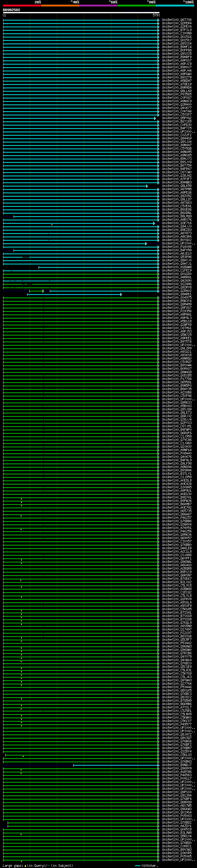Image resolution: width=197 pixels, height=868 pixels.
Task: Select label UniRef100_A9PGS7
Action: [x=177, y=60]
